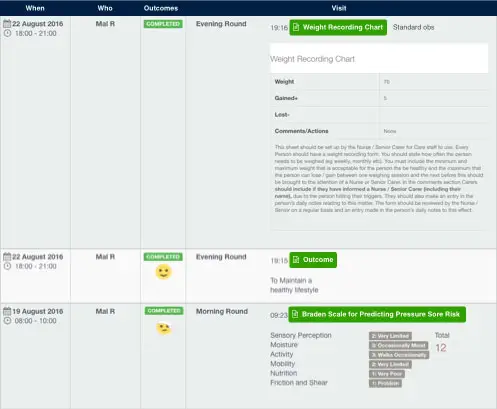The height and width of the screenshot is (409, 497).
Task: Open the Weight Recording Chart form button
Action: click(x=338, y=27)
